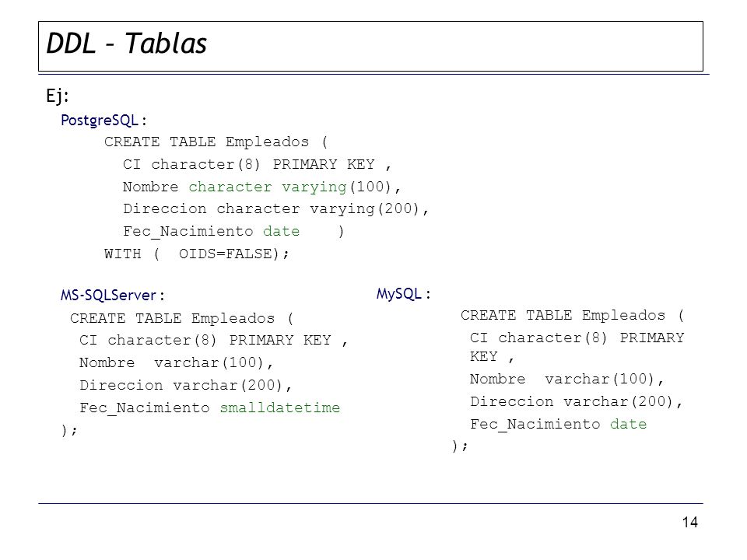Click the 'PostgreSQL' heading
The image size is (747, 560).
click(100, 121)
